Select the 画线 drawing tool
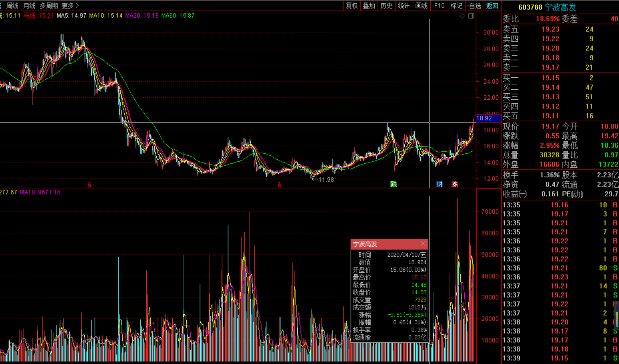Image resolution: width=619 pixels, height=364 pixels. (x=421, y=6)
